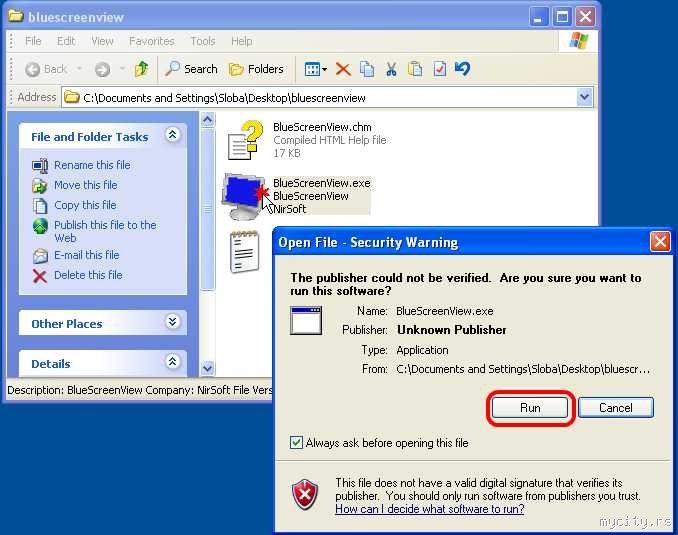678x535 pixels.
Task: Open the Views dropdown arrow
Action: click(x=324, y=69)
